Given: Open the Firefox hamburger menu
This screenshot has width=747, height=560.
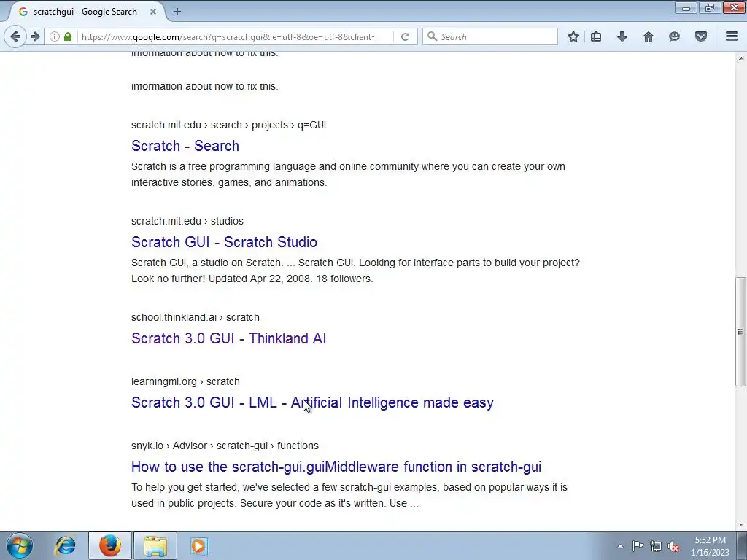Looking at the screenshot, I should coord(732,36).
